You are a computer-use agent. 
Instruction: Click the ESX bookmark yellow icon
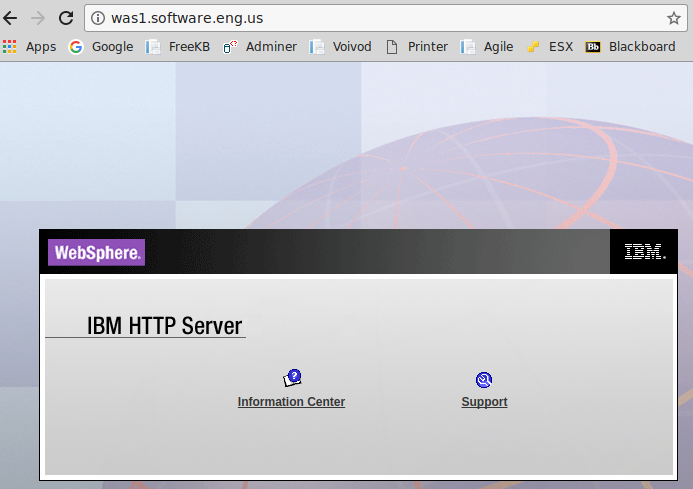pos(533,46)
